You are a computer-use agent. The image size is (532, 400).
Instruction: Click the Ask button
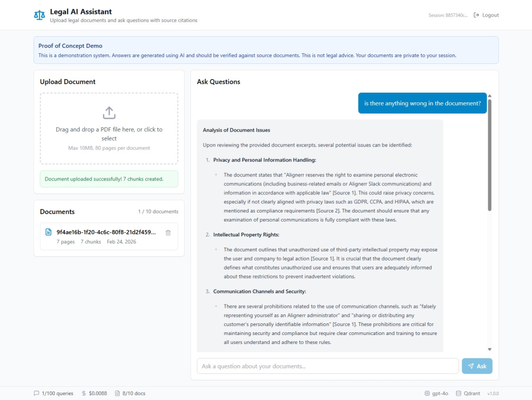[x=477, y=366]
